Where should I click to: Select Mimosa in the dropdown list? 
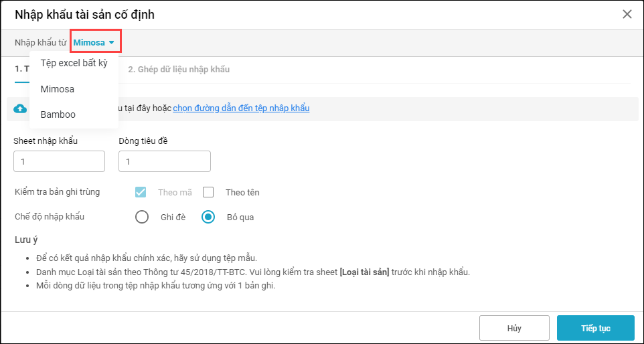tap(58, 89)
